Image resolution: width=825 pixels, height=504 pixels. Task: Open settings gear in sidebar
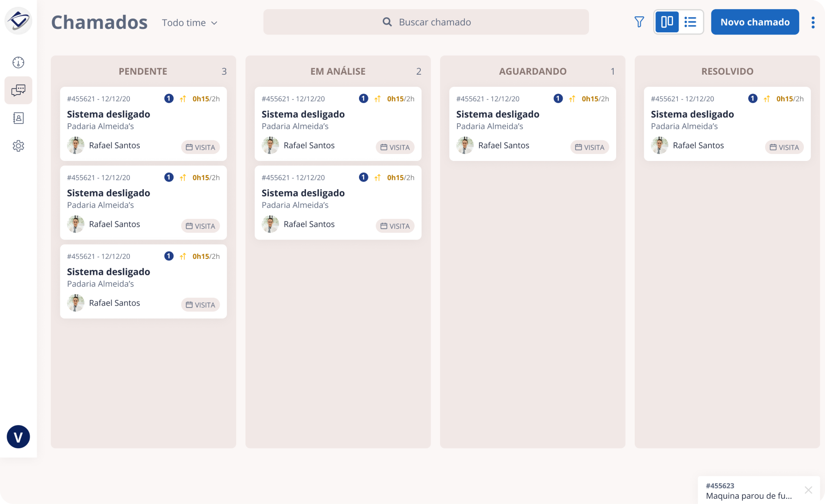click(18, 146)
